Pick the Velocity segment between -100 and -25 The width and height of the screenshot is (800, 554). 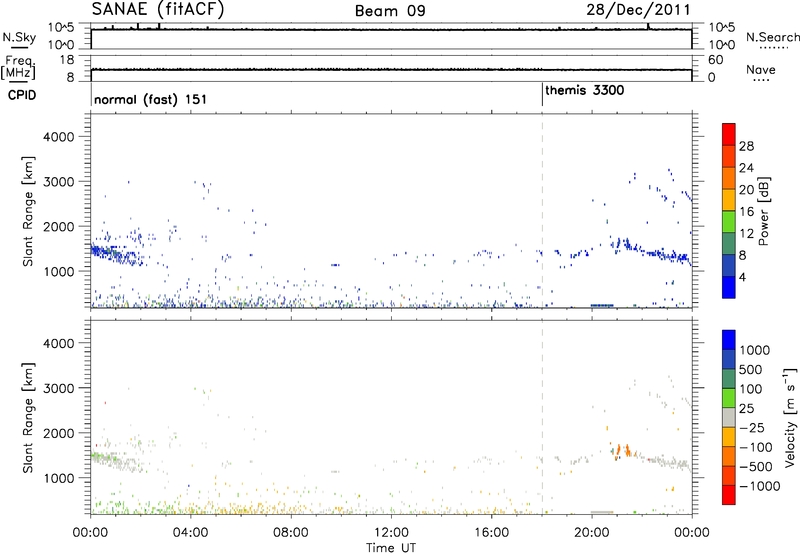click(729, 437)
